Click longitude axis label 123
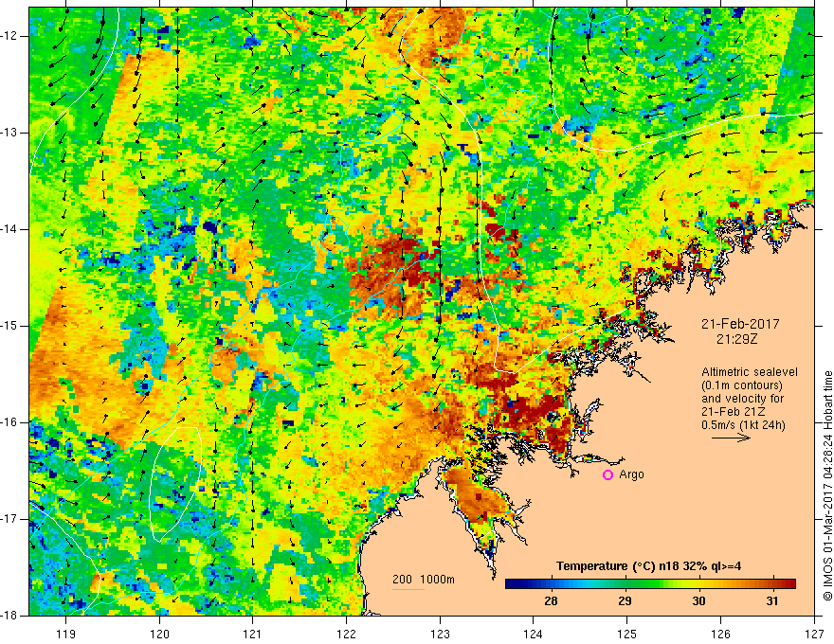 [x=440, y=634]
